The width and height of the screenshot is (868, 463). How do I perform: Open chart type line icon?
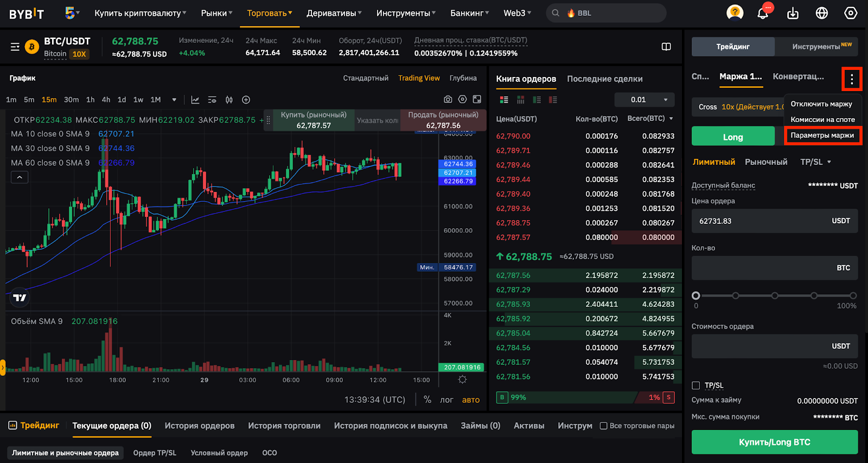point(195,100)
